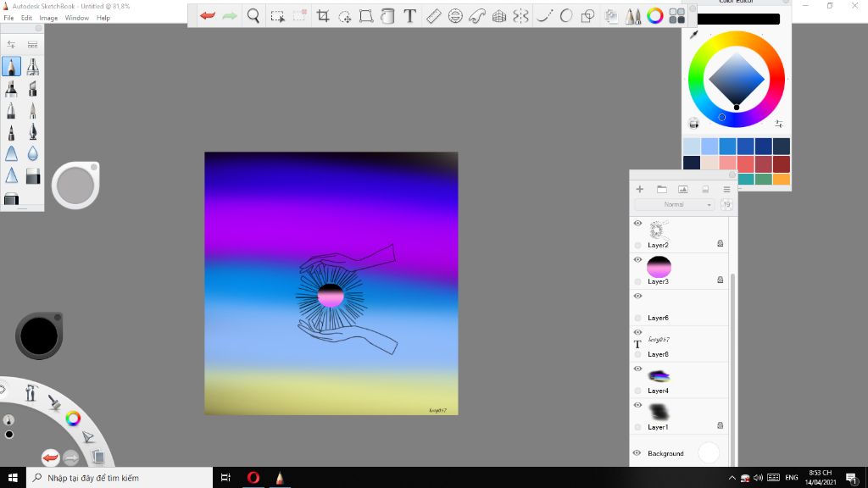Open the color wheel in the corner lagoon
This screenshot has width=868, height=488.
[73, 419]
